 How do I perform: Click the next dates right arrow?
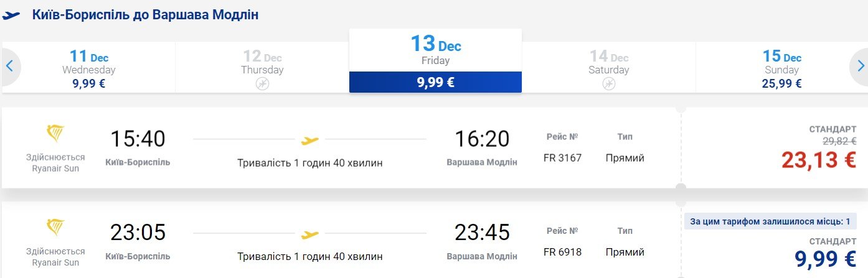(x=860, y=66)
